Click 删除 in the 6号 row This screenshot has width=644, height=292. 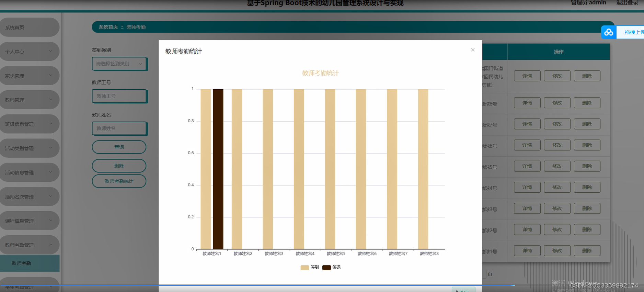(587, 145)
